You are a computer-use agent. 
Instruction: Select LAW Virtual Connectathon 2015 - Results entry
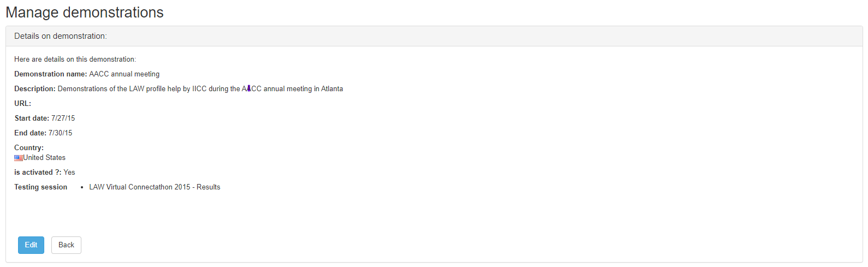pos(155,187)
